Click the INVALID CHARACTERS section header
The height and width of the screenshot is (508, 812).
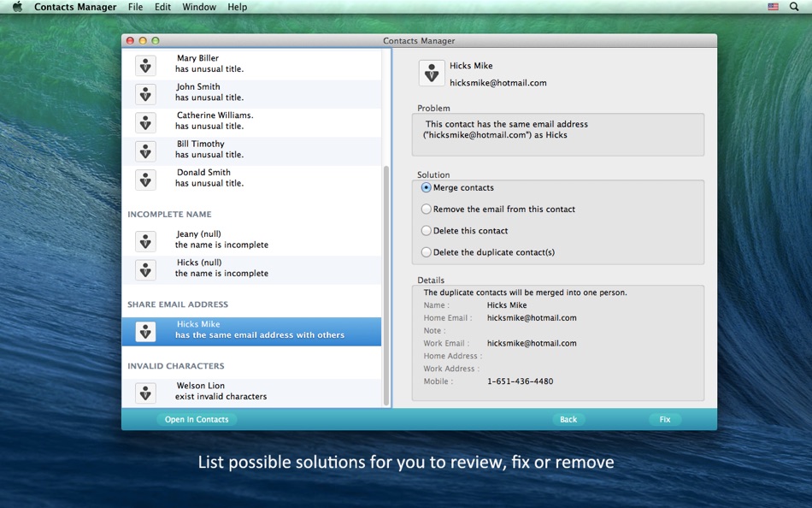pos(176,366)
